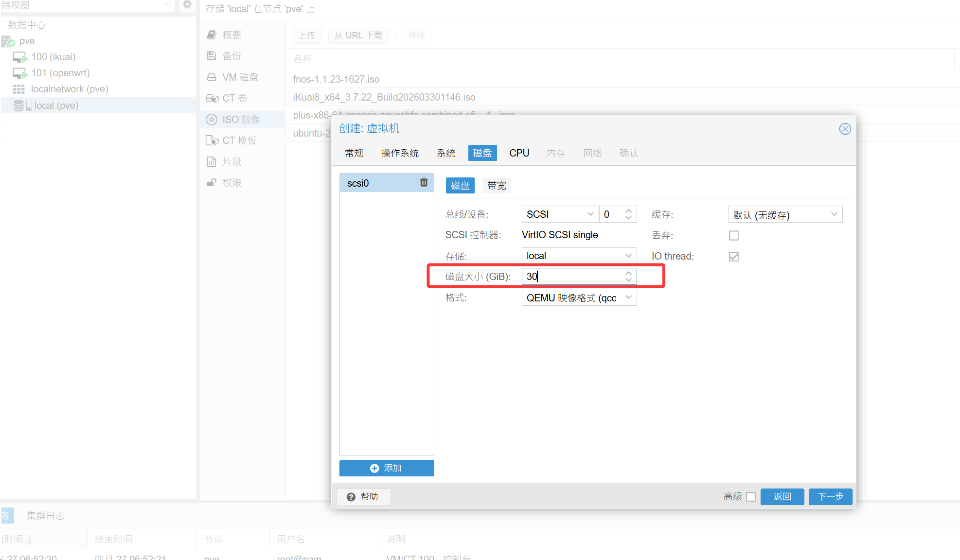Increase disk size with up stepper arrow
This screenshot has height=560, width=960.
click(x=628, y=273)
